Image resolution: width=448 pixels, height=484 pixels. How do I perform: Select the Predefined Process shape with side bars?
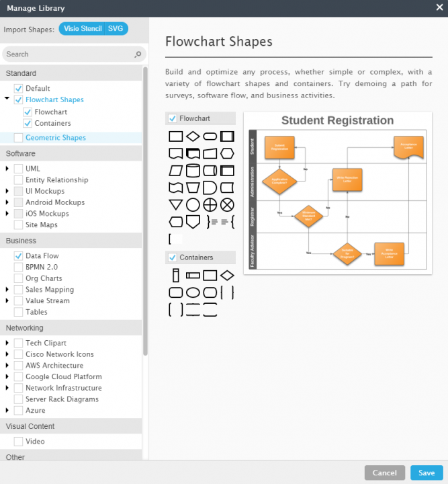tap(227, 136)
